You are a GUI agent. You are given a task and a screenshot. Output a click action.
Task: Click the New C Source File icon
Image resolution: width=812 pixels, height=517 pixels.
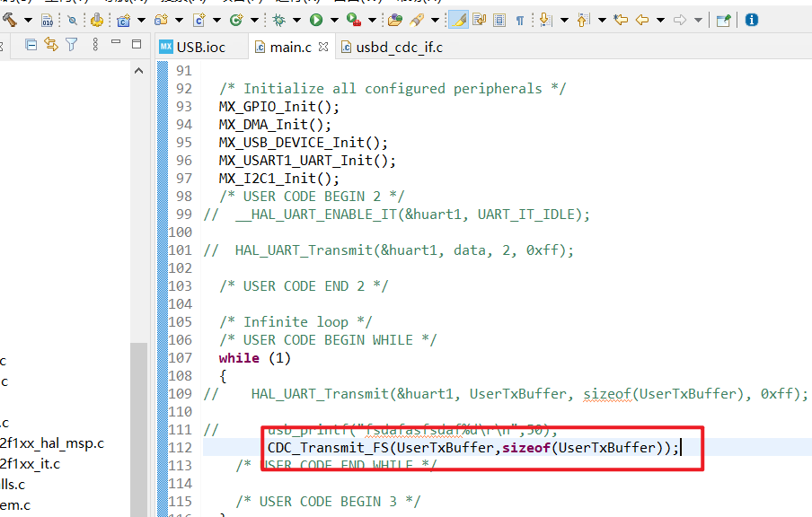point(199,20)
